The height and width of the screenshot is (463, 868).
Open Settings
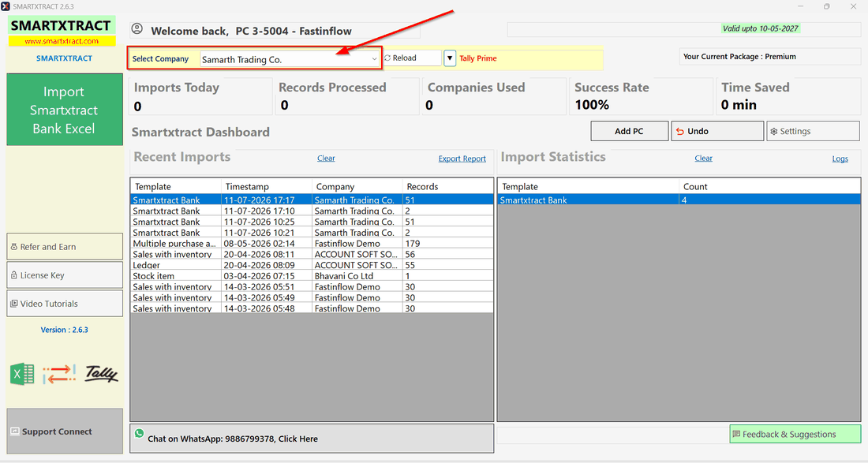click(813, 131)
